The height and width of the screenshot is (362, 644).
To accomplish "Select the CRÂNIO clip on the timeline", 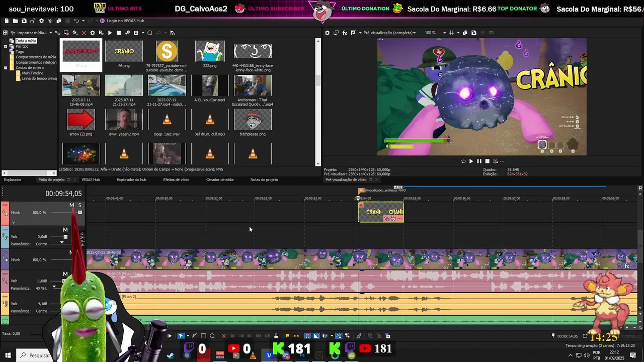I will 381,212.
